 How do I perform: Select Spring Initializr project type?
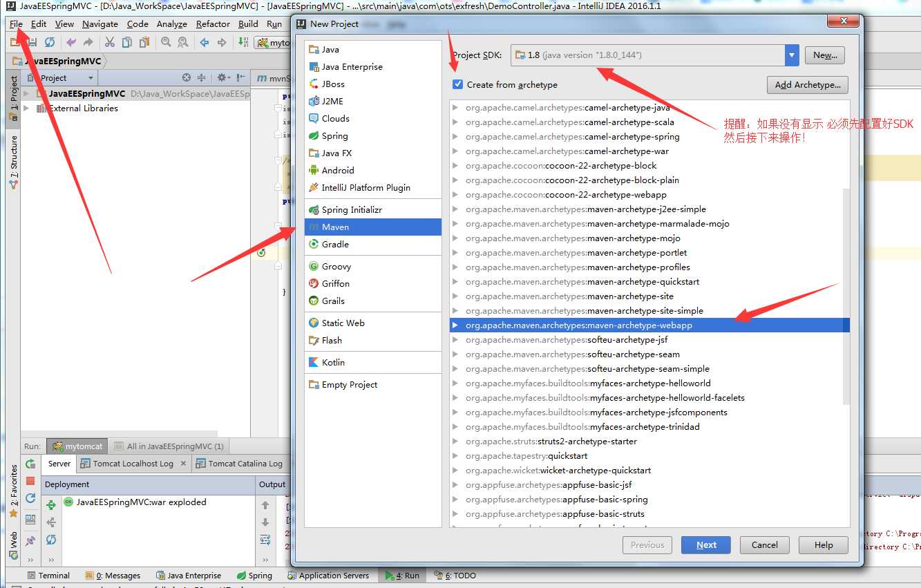pos(373,210)
